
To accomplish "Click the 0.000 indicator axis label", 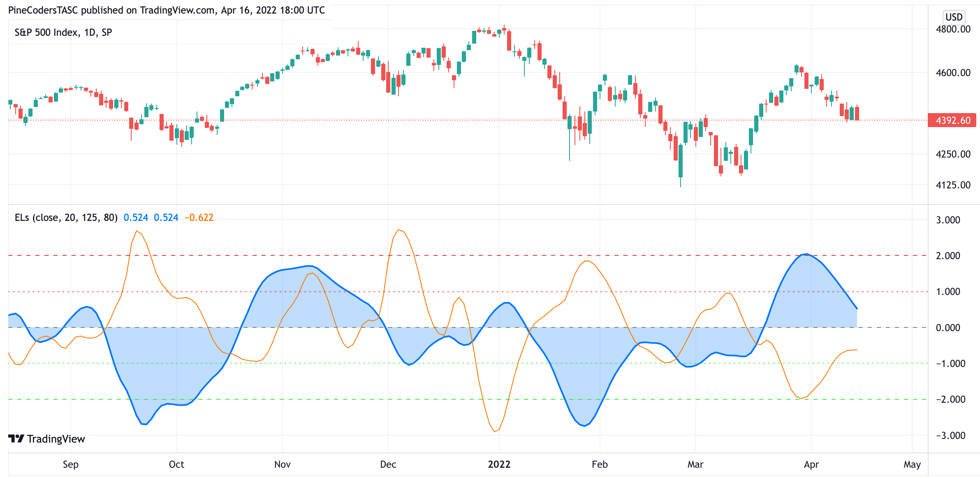I will point(948,328).
